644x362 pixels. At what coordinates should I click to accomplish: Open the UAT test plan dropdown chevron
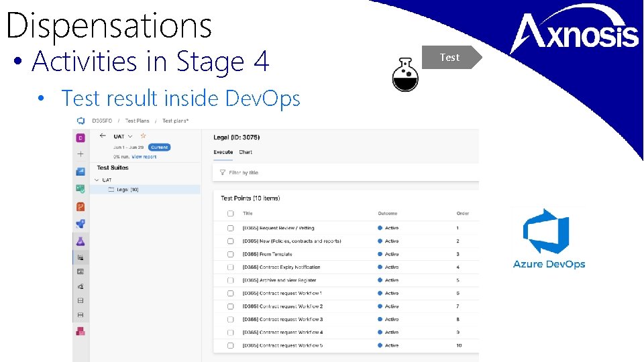pyautogui.click(x=130, y=136)
